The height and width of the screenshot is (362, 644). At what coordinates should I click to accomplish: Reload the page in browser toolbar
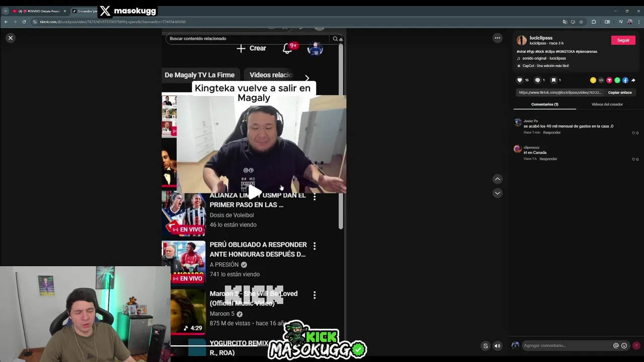pyautogui.click(x=24, y=22)
